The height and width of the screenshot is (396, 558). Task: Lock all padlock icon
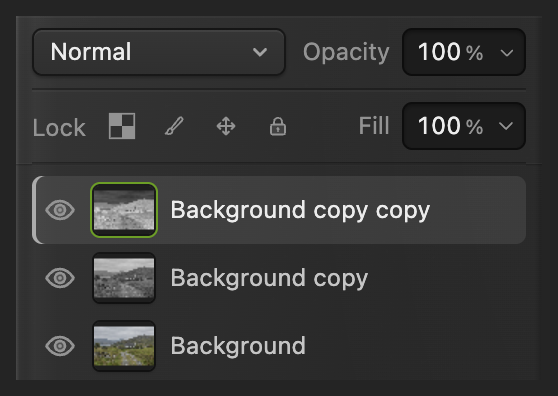tap(278, 126)
